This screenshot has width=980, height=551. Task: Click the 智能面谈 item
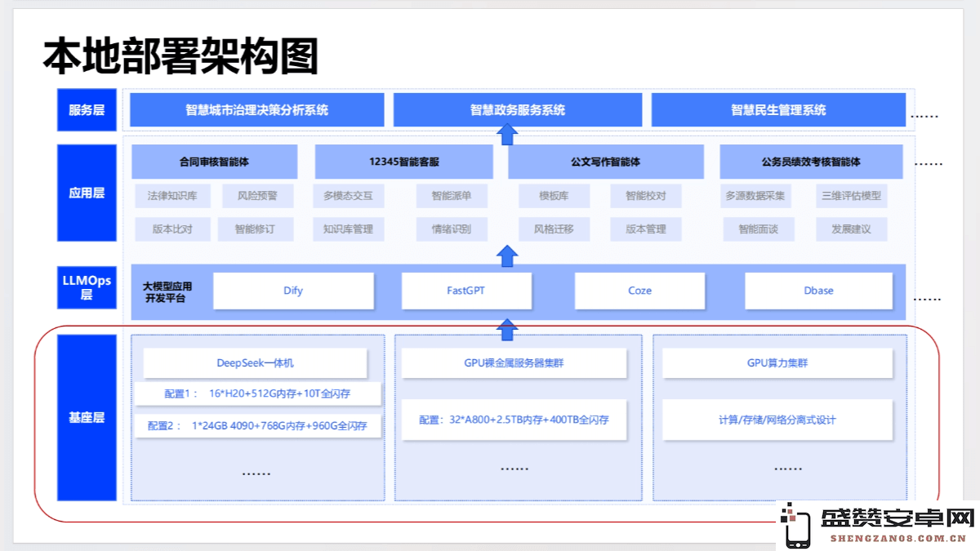[x=758, y=229]
